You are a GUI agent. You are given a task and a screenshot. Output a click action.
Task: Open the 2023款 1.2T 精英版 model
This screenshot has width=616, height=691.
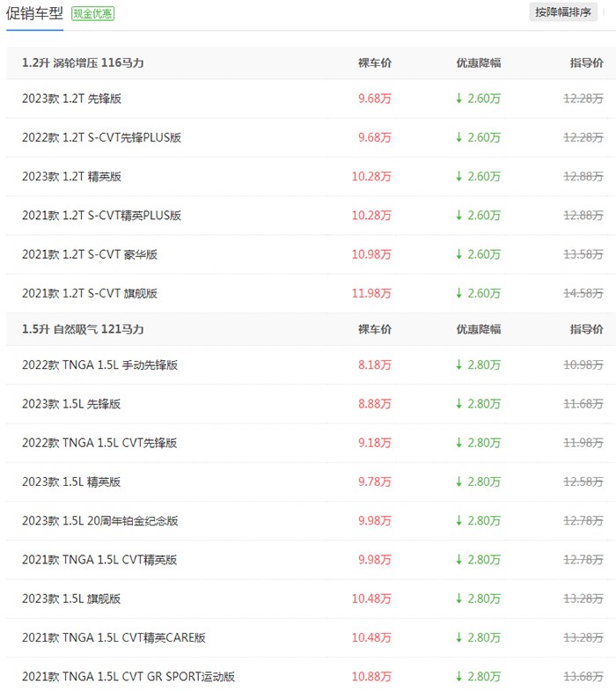[x=72, y=176]
